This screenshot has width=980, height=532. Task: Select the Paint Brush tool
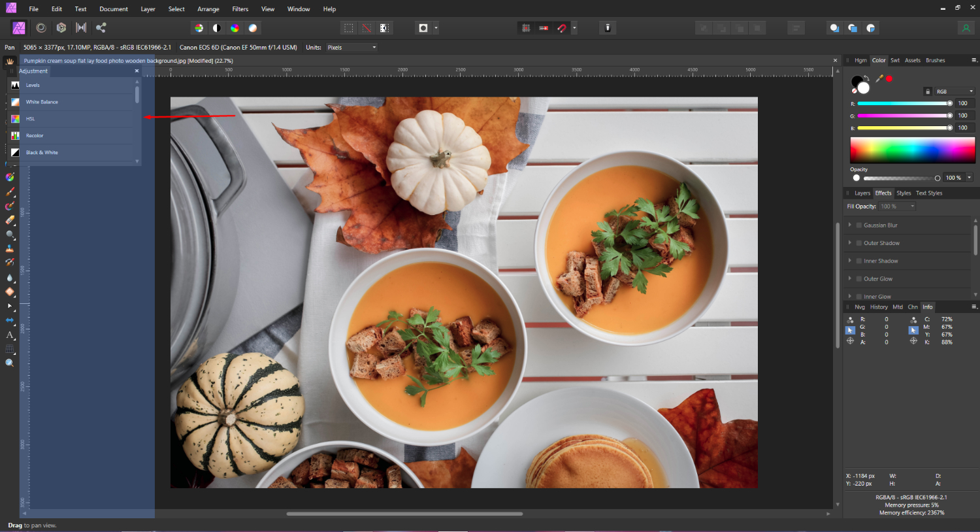(10, 192)
